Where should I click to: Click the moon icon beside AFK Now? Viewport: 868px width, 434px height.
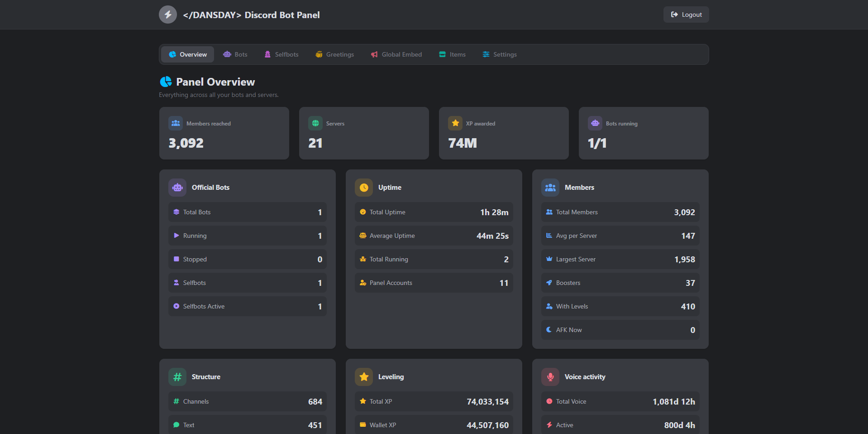(549, 330)
